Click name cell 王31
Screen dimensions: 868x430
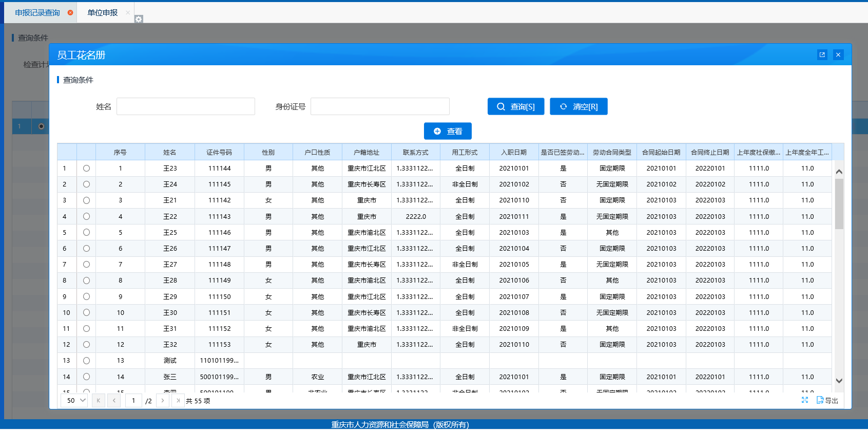click(x=170, y=329)
